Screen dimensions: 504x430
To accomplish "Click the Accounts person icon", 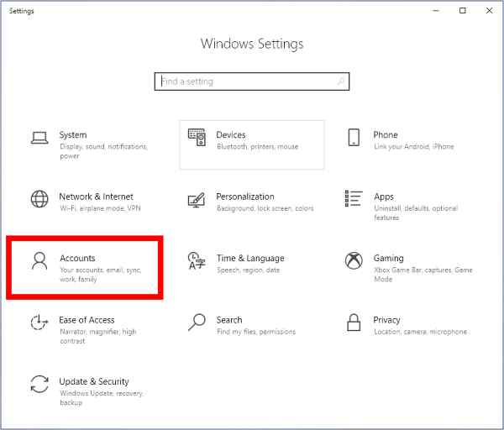I will [39, 260].
